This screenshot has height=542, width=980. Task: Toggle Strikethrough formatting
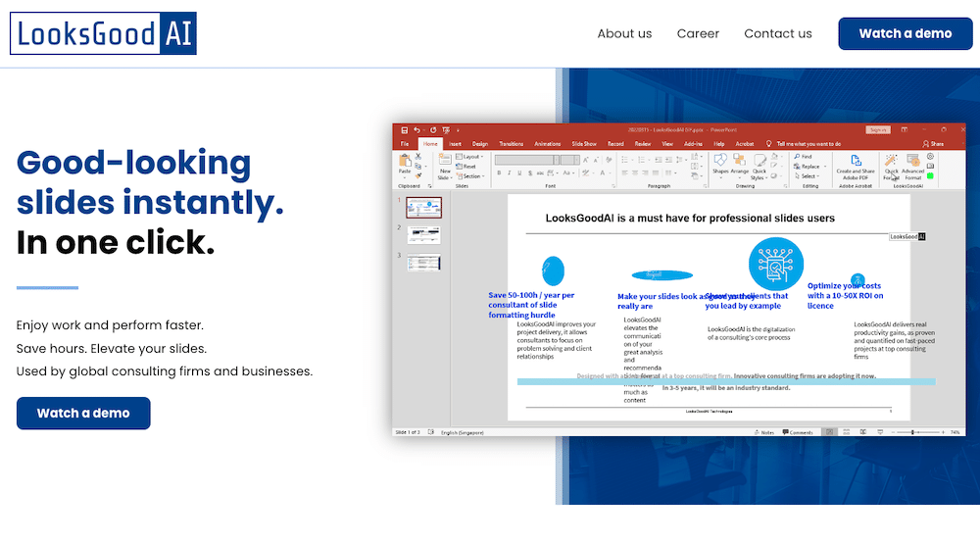(x=540, y=173)
